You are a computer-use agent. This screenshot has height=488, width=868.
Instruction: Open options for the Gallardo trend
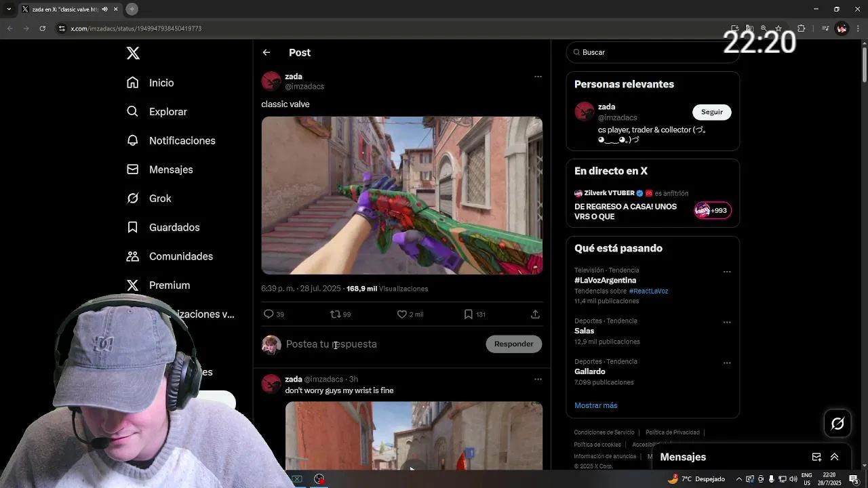coord(727,363)
